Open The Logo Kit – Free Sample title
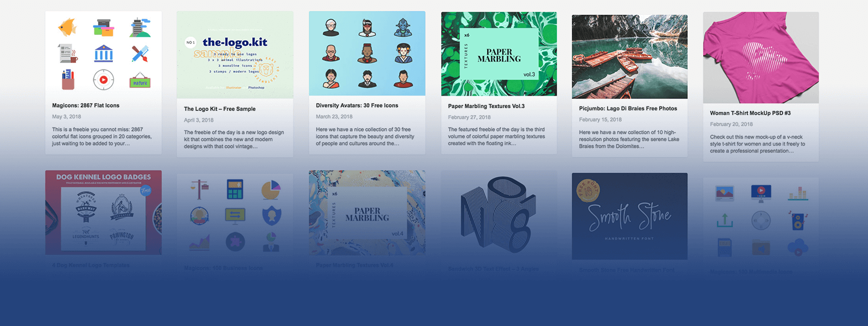Viewport: 868px width, 326px height. click(x=220, y=109)
